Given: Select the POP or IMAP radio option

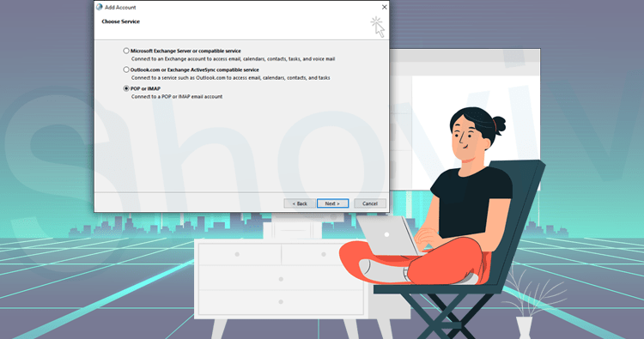Looking at the screenshot, I should click(126, 88).
